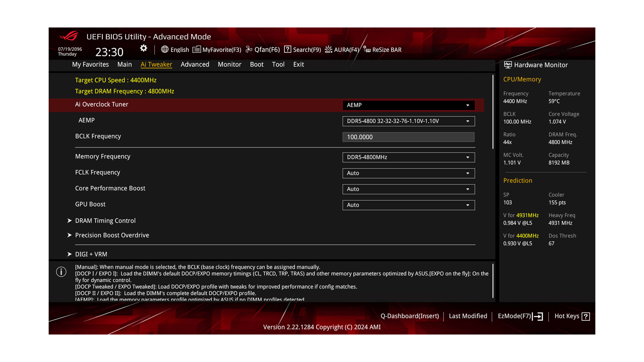Click the FCLK Frequency label

click(x=98, y=172)
